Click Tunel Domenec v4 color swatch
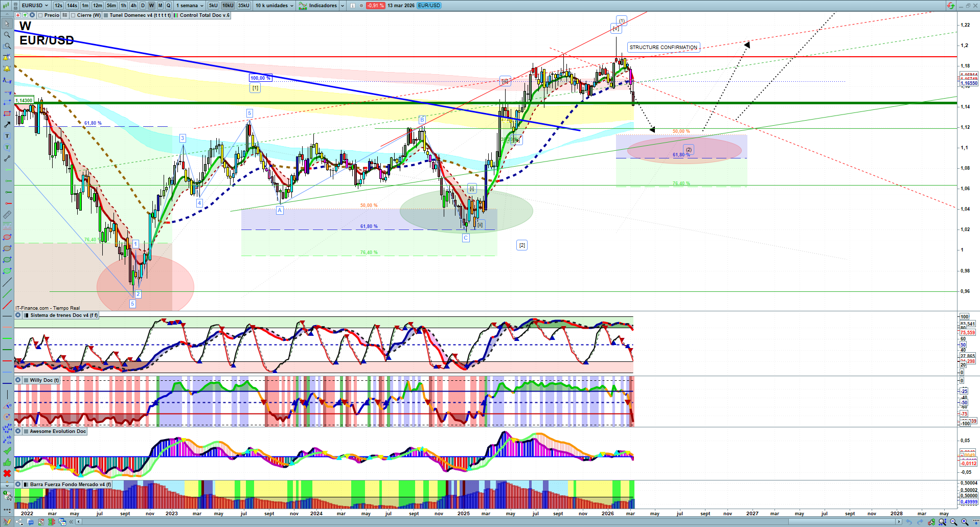980x527 pixels. (x=106, y=15)
